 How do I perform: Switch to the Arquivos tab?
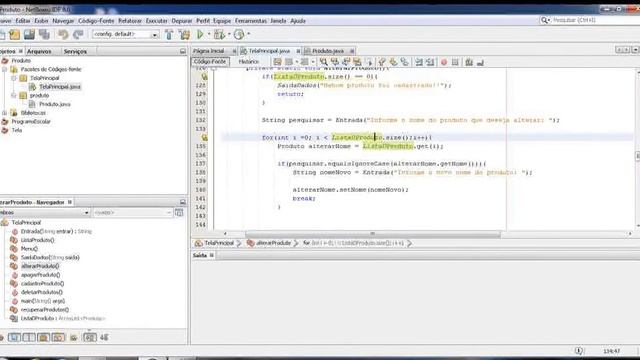coord(40,51)
